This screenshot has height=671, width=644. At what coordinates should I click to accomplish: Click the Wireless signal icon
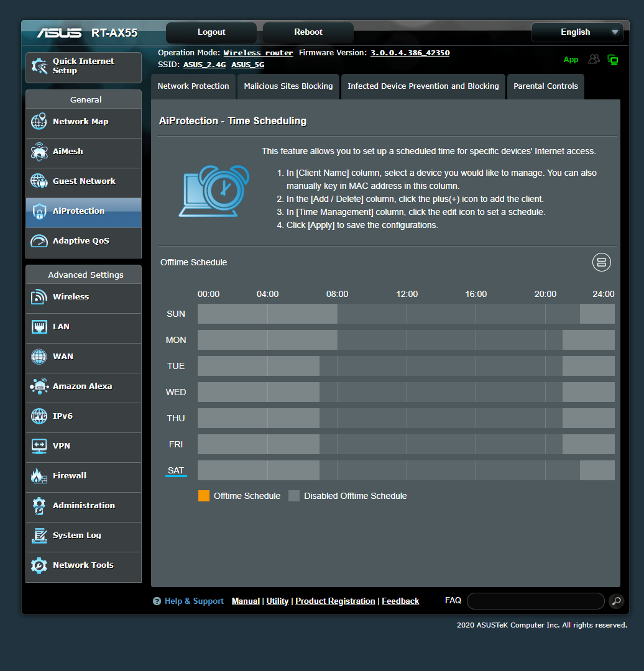click(39, 296)
